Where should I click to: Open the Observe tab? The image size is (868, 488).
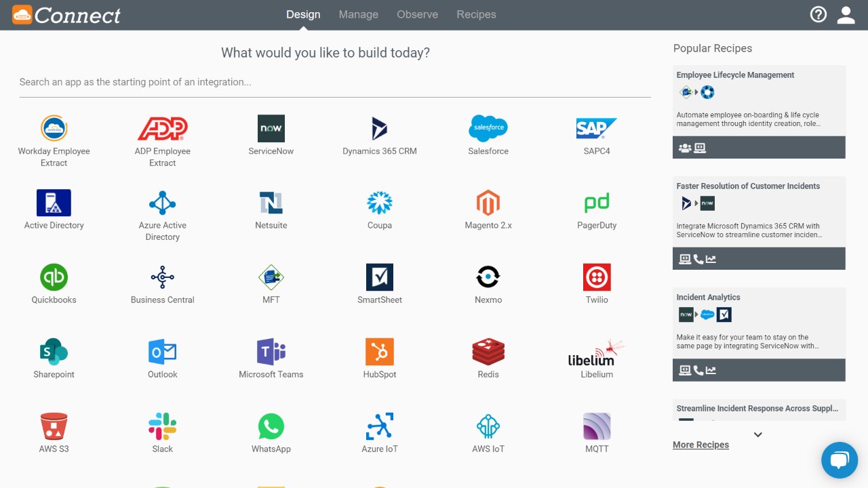(x=417, y=14)
